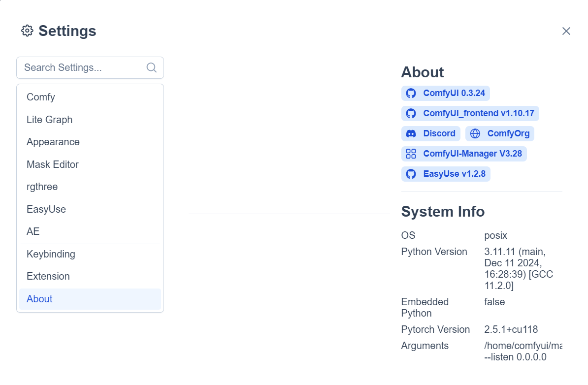Click the GitHub icon on ComfyUI_frontend badge
588x385 pixels.
pos(411,113)
